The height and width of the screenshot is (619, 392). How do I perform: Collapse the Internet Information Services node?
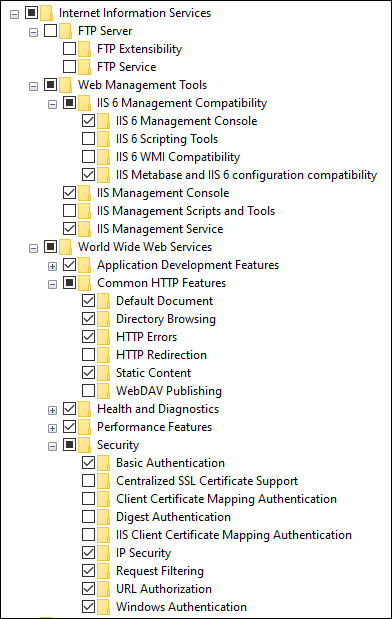pos(14,14)
